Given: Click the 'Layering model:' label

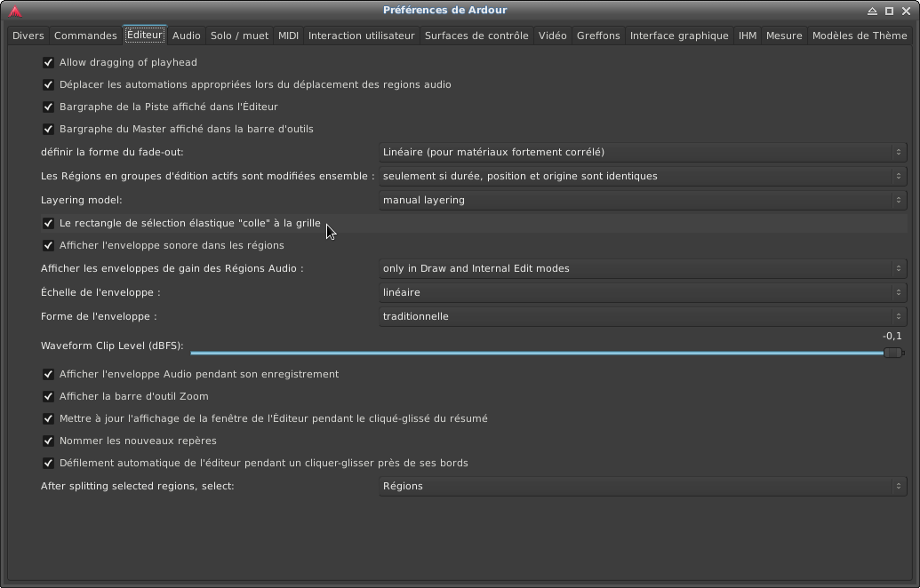Looking at the screenshot, I should 82,201.
